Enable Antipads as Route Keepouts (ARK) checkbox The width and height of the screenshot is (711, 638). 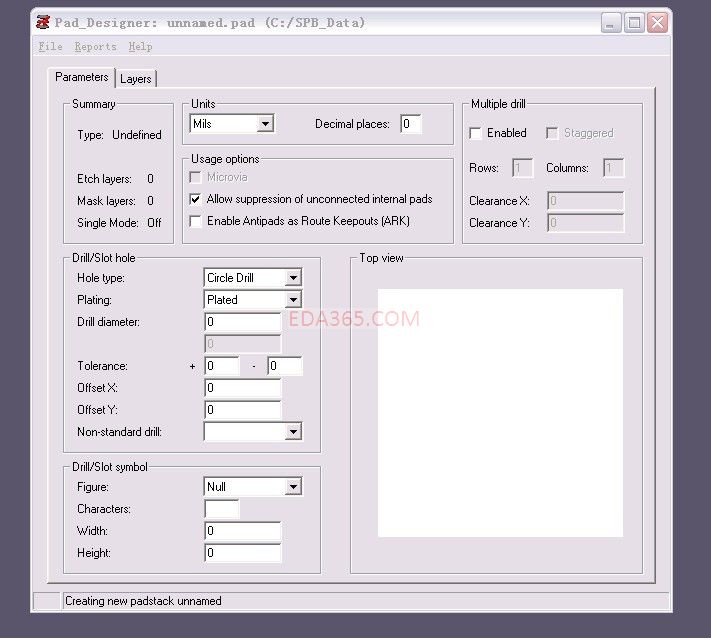point(195,221)
